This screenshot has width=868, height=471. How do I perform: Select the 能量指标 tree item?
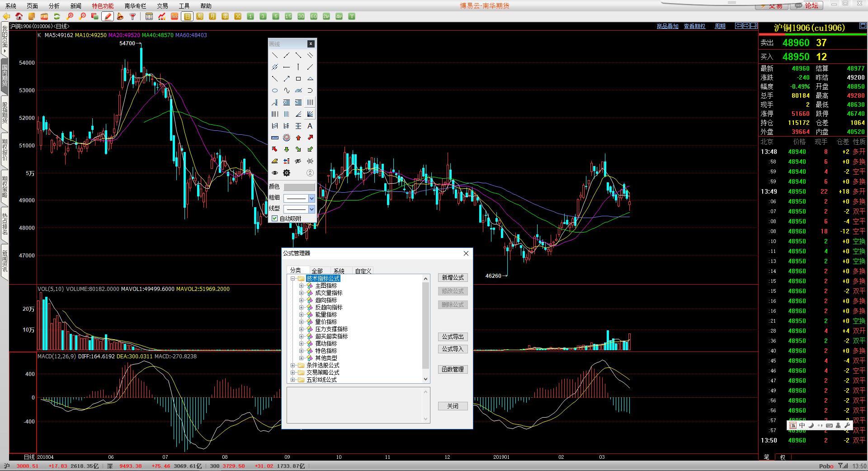[326, 314]
